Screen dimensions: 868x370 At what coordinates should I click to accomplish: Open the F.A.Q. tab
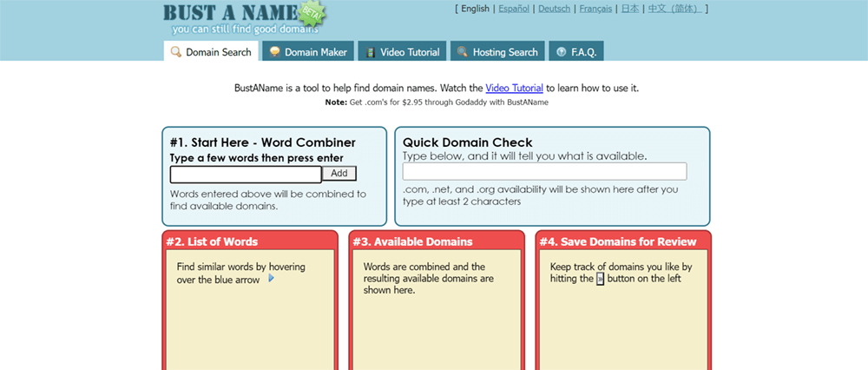click(575, 51)
